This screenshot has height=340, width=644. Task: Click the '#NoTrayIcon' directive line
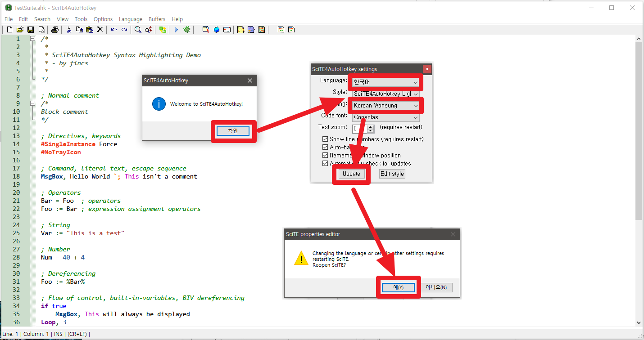tap(61, 152)
